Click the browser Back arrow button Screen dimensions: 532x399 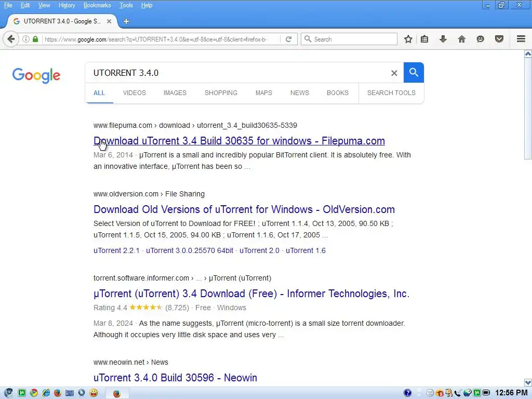tap(11, 39)
